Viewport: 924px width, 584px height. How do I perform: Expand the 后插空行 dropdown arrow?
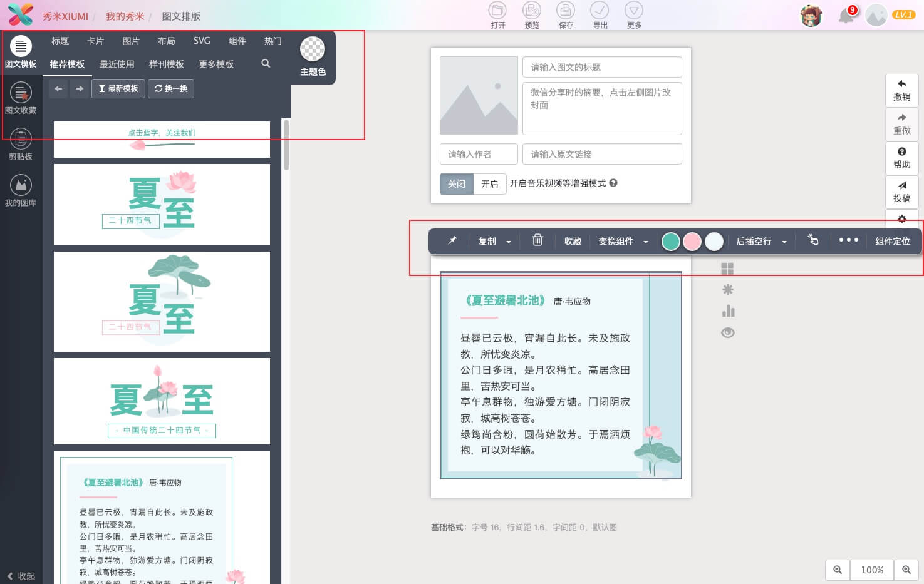(x=784, y=242)
